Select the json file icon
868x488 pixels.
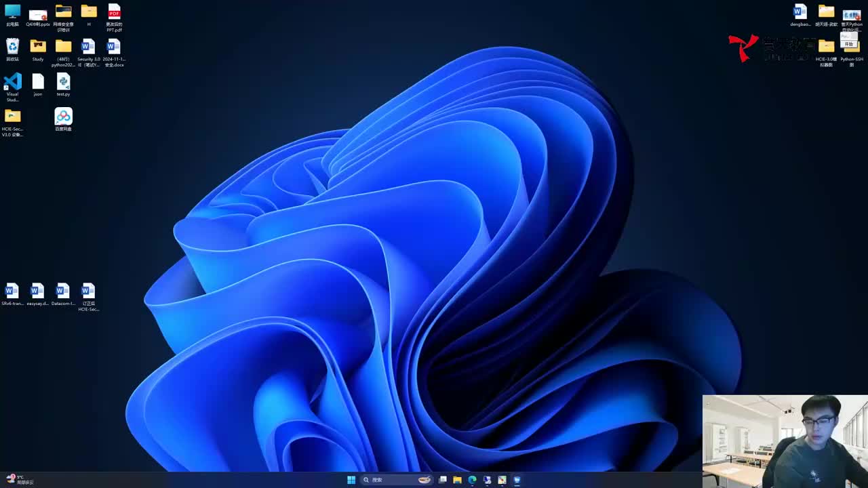click(38, 85)
